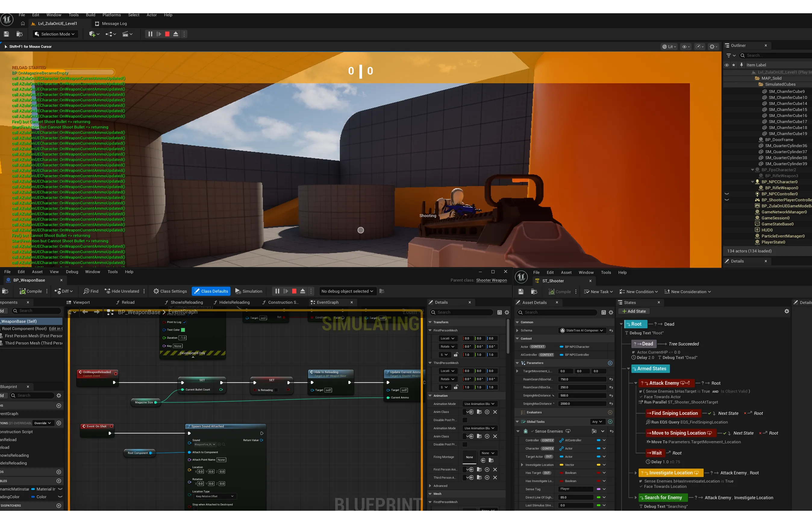This screenshot has width=812, height=524.
Task: Expand the Investigate Location state
Action: point(636,473)
